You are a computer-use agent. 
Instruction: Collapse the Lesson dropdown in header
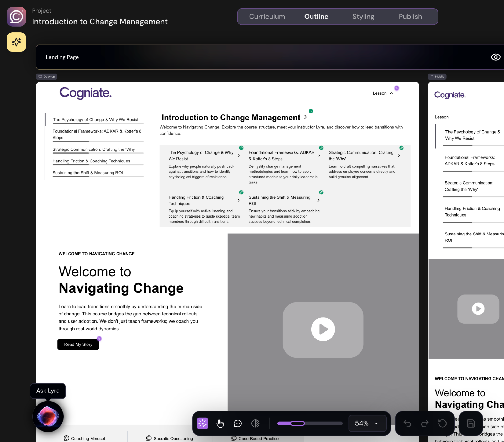click(x=383, y=93)
